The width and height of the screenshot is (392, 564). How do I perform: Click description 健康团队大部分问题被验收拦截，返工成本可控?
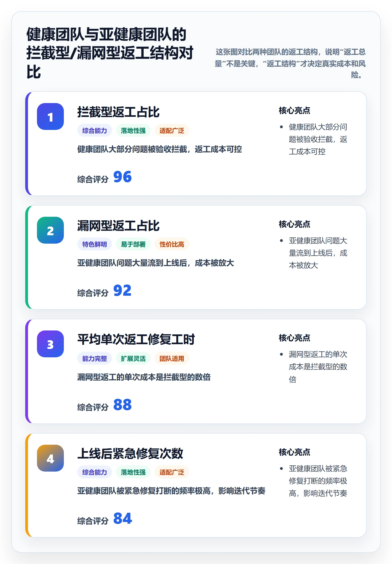(160, 149)
